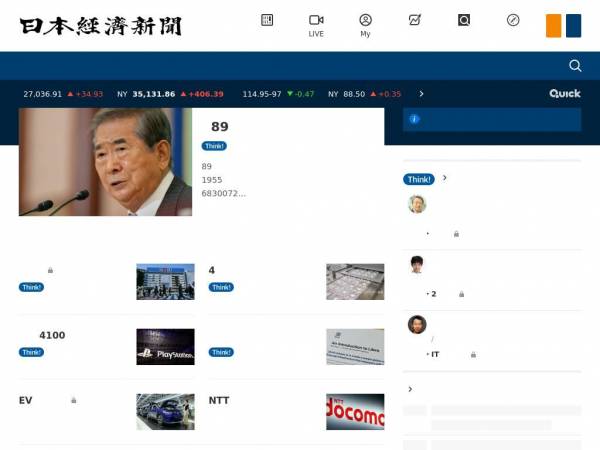Click the 114.95-97 exchange rate value

point(262,94)
